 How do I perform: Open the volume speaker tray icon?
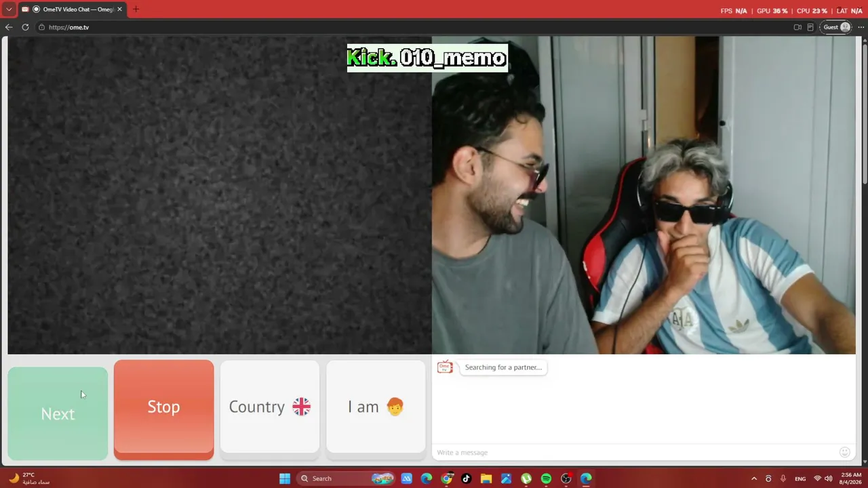[828, 479]
